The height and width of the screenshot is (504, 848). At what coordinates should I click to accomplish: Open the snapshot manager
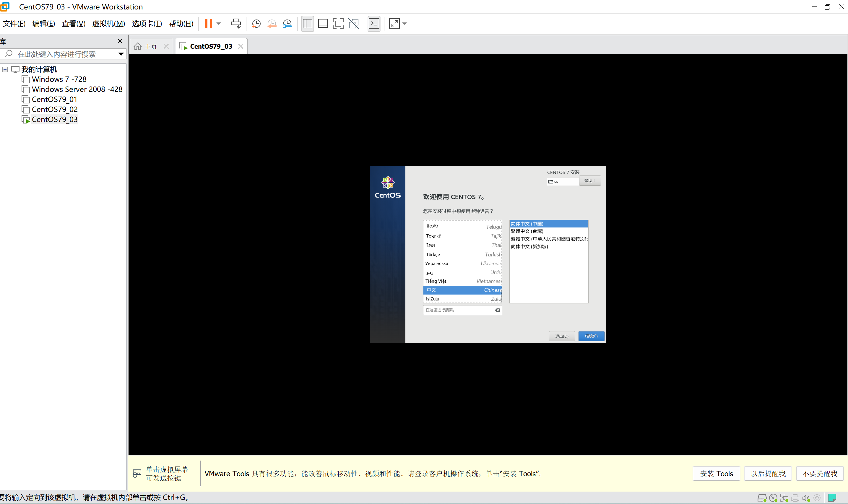click(x=287, y=23)
